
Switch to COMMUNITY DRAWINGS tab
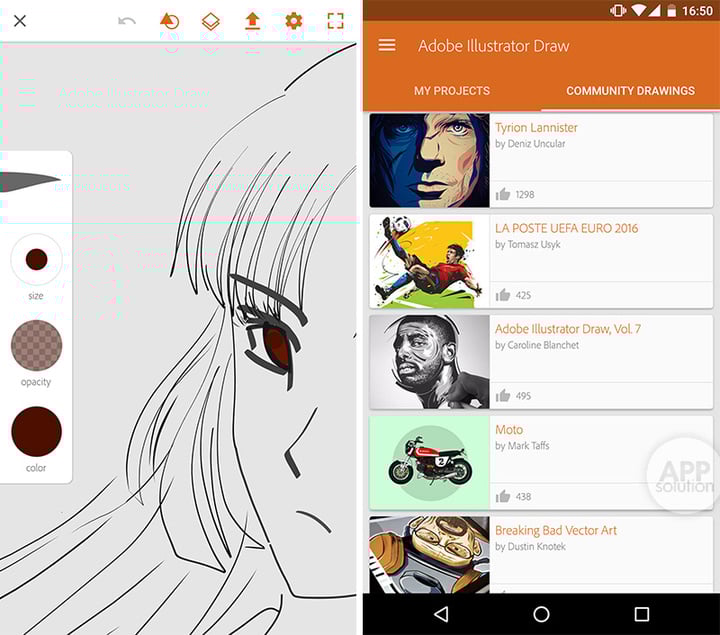pos(630,91)
